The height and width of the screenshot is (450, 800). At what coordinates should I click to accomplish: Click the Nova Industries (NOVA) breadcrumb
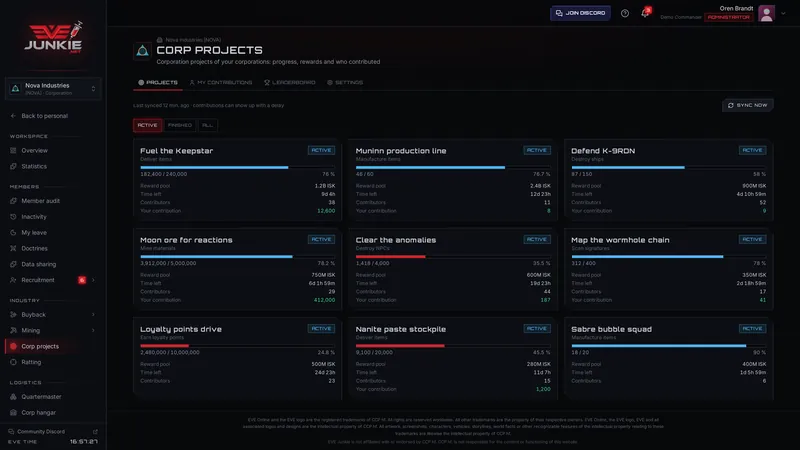pyautogui.click(x=193, y=40)
